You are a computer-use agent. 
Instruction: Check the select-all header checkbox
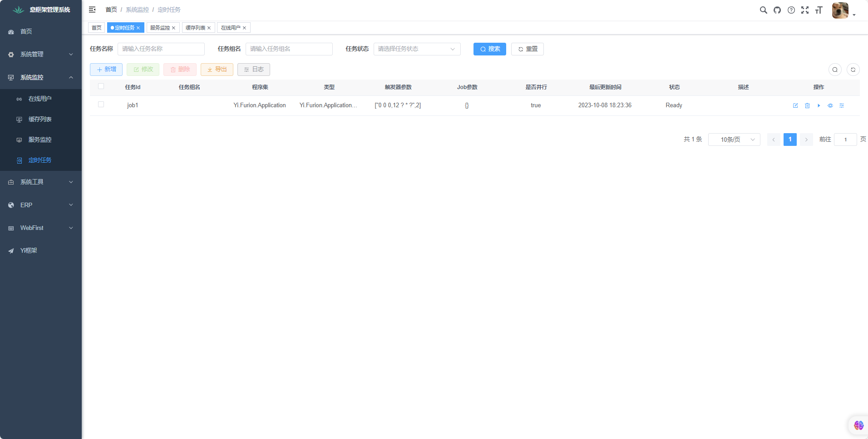tap(101, 86)
